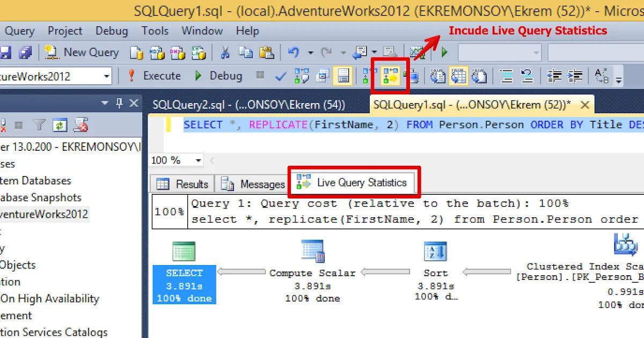Close the Object Explorer panel
Viewport: 644px width, 338px height.
[134, 102]
